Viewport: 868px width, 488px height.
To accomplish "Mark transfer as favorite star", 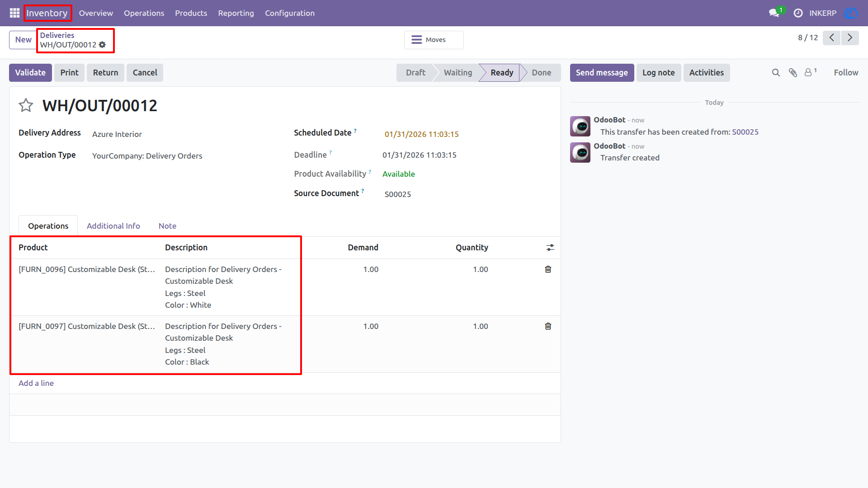I will (x=26, y=105).
